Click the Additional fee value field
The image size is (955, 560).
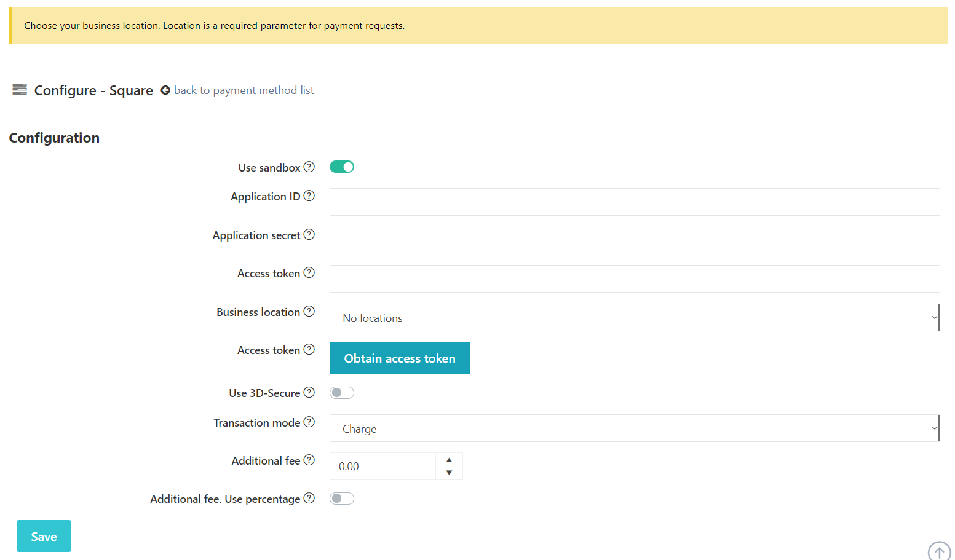(382, 467)
